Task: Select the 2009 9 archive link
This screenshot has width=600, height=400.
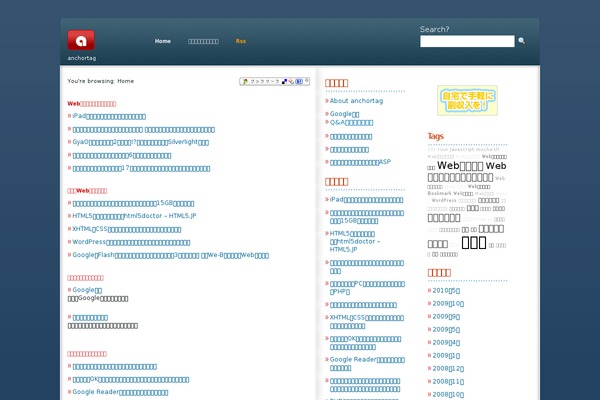Action: (446, 317)
